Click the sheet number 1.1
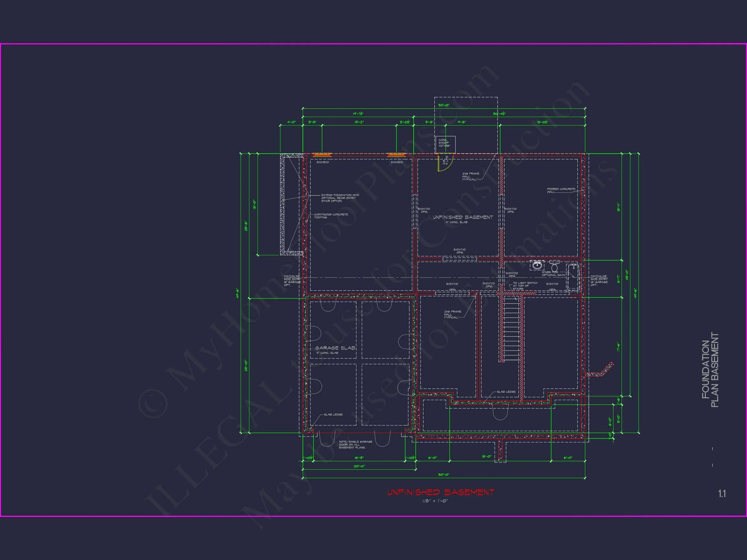The width and height of the screenshot is (747, 560). 722,494
